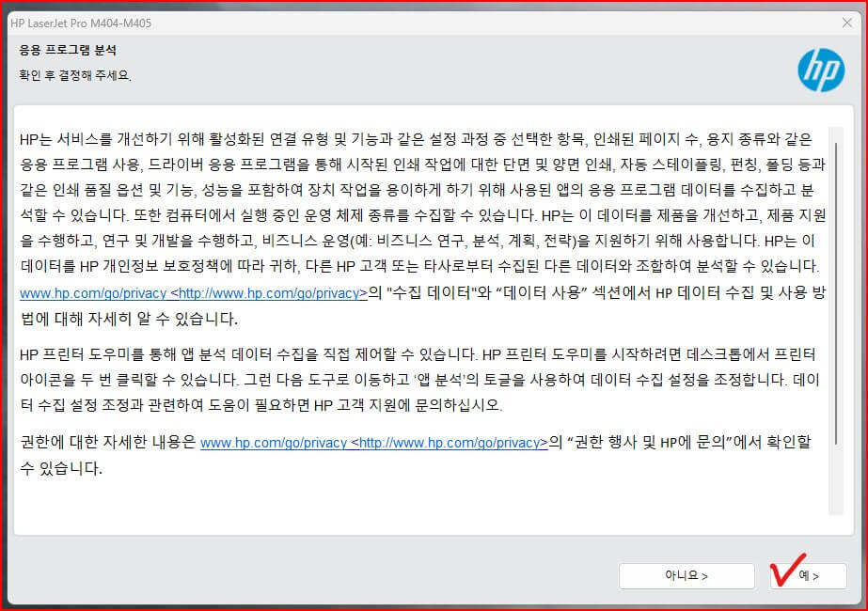
Task: Choose "아니요 >" to decline data collection
Action: point(686,575)
